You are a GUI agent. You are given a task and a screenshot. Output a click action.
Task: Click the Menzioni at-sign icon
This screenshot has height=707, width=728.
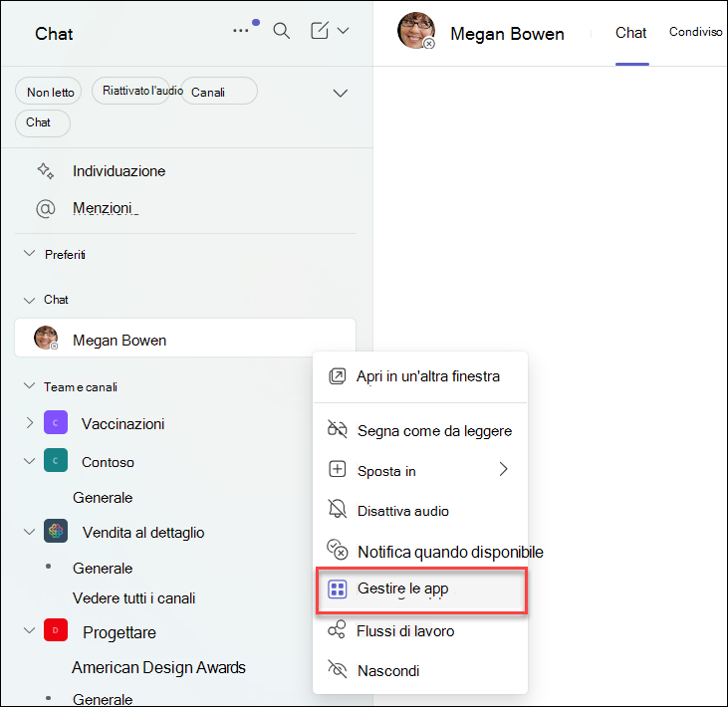pyautogui.click(x=46, y=209)
